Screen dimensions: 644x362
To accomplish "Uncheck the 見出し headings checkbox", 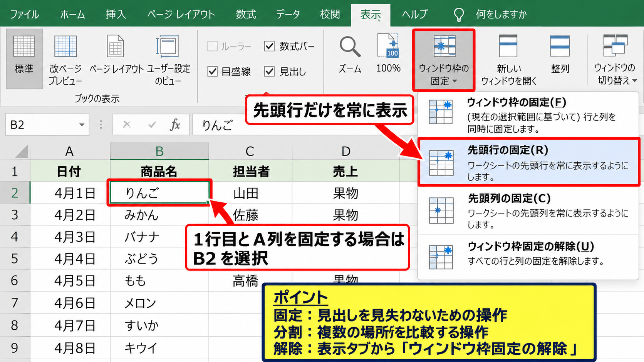I will pos(269,71).
